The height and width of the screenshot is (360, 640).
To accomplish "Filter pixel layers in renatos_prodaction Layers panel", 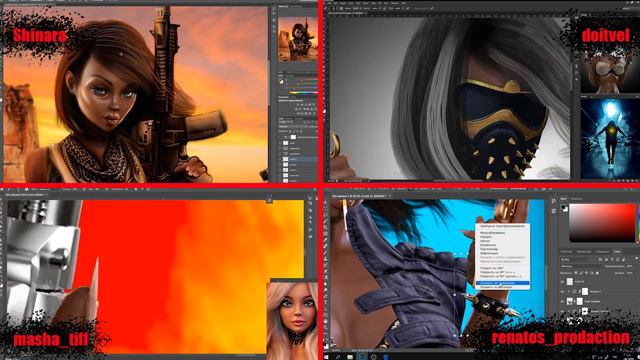I will pyautogui.click(x=600, y=260).
